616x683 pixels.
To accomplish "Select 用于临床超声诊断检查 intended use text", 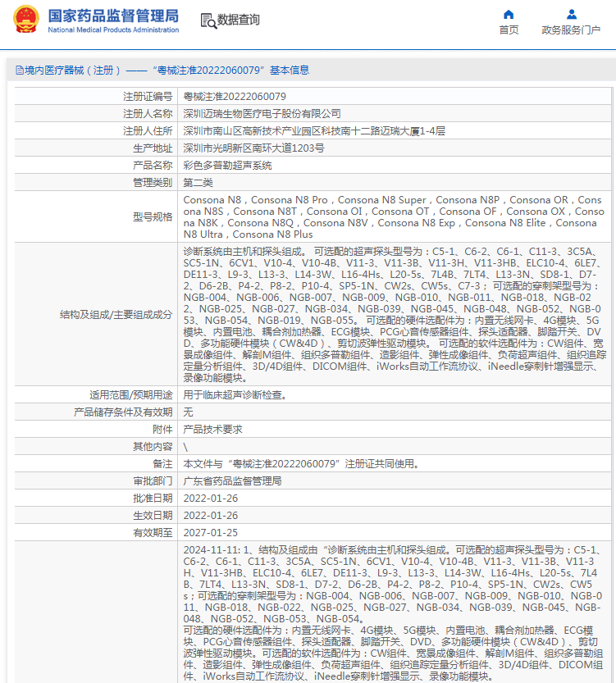I will click(235, 394).
